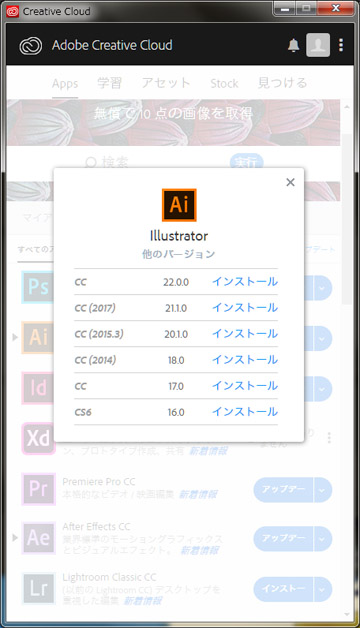Switch to the 見つける tab
Viewport: 360px width, 628px height.
(x=282, y=83)
